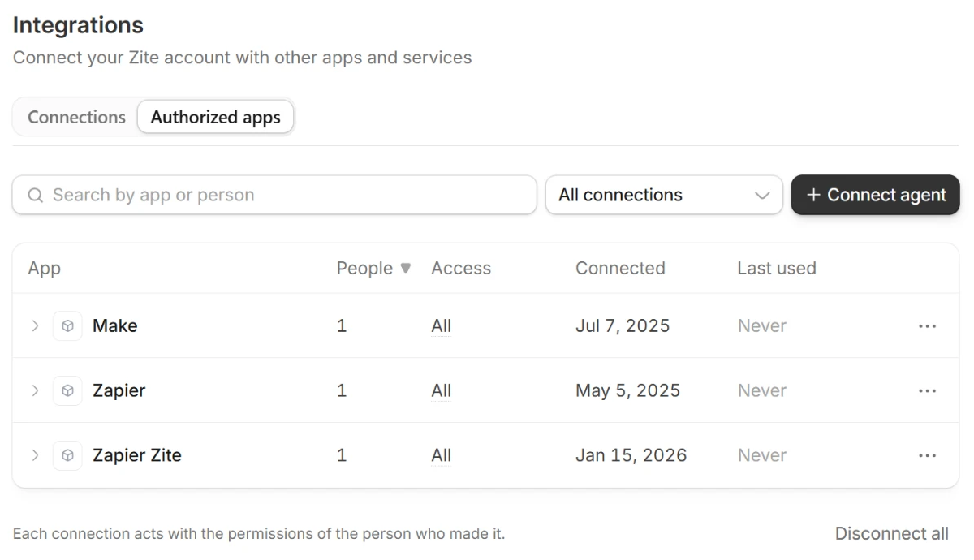Viewport: 974px width, 560px height.
Task: Open more options for Zapier Zite row
Action: [927, 455]
